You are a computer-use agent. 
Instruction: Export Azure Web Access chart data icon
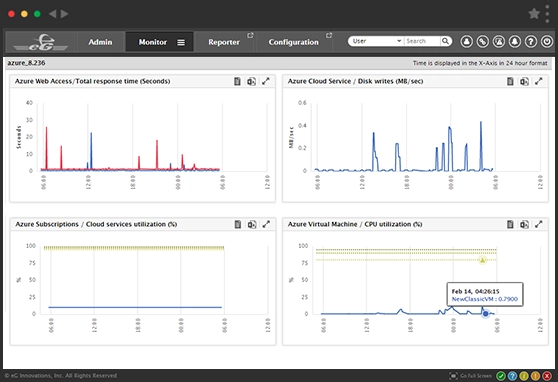[252, 81]
